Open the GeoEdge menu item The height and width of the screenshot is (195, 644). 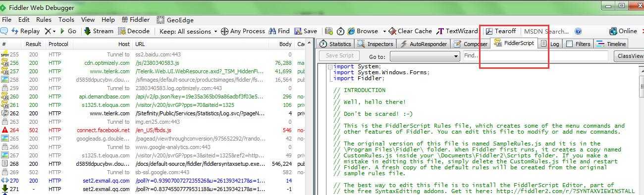175,20
